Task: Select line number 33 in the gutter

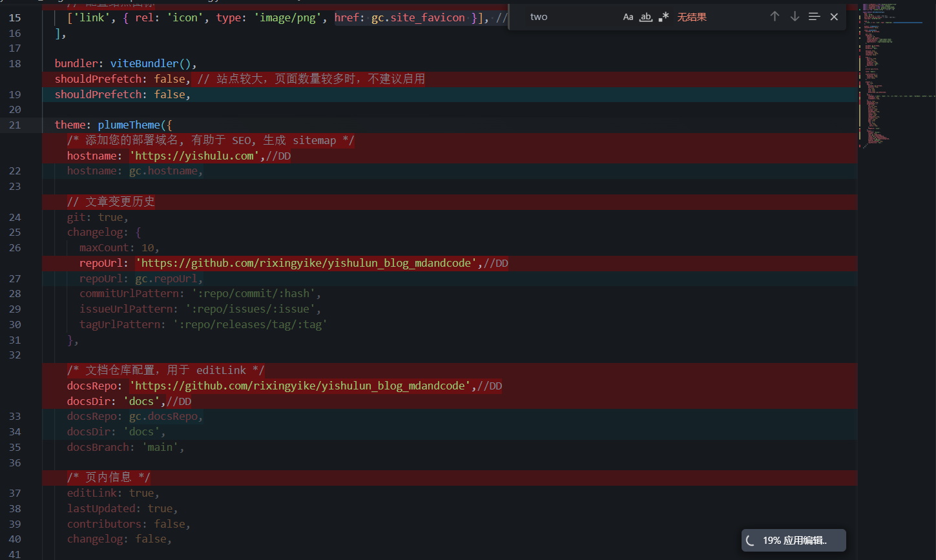Action: [15, 417]
